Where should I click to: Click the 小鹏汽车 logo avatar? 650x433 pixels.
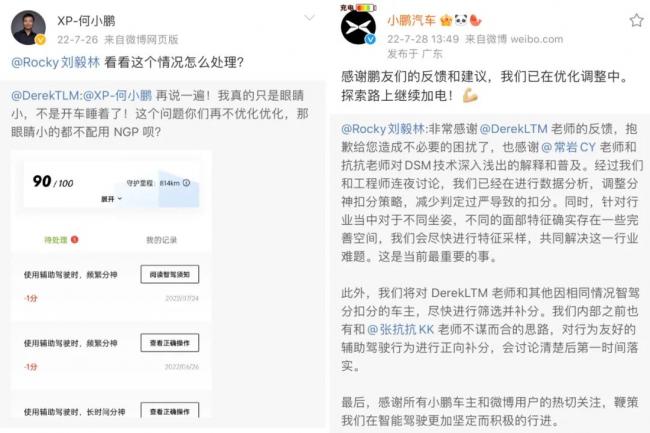click(358, 28)
